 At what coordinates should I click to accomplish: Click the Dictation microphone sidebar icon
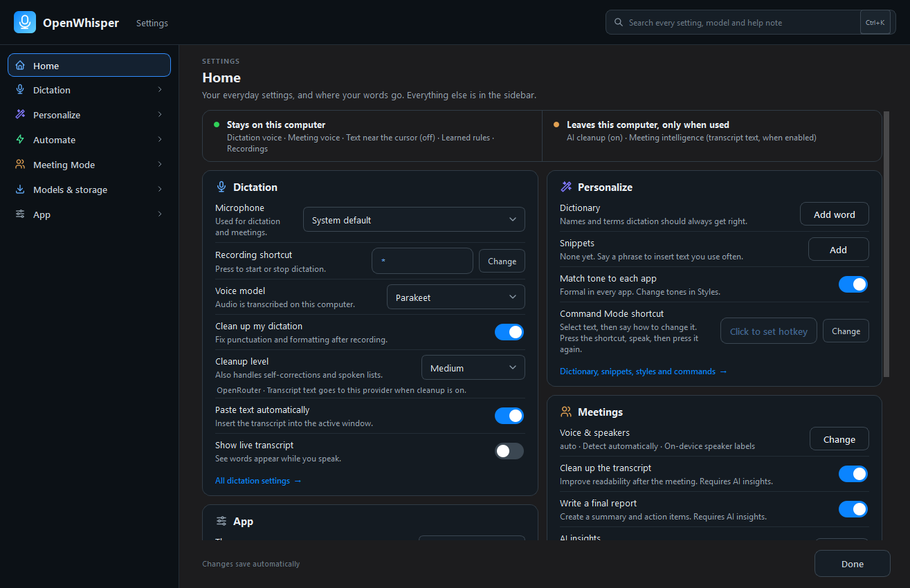(x=20, y=90)
